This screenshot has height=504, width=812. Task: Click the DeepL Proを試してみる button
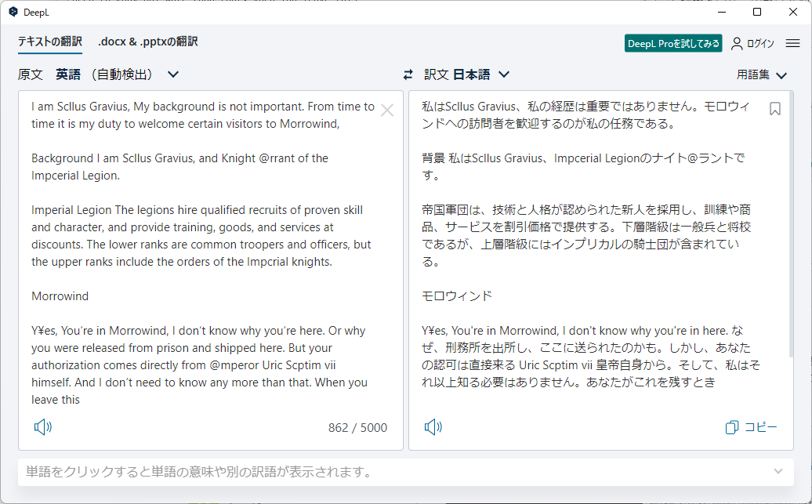coord(673,44)
